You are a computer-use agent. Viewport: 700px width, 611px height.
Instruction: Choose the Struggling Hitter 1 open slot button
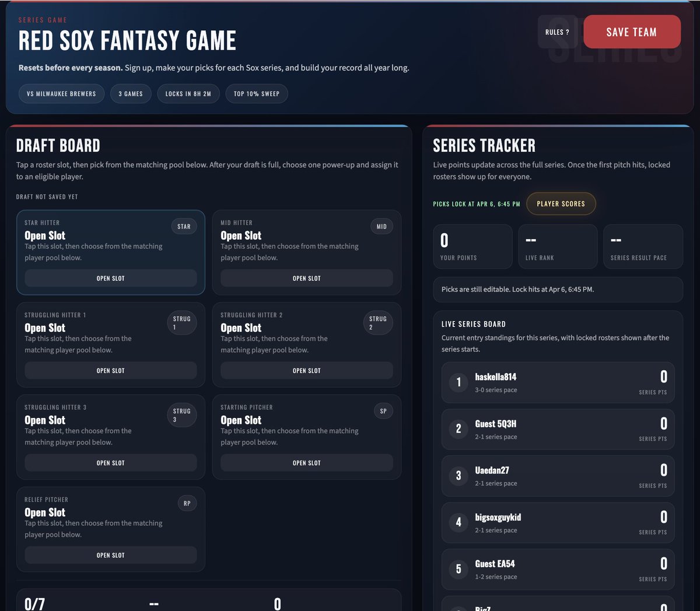pos(111,370)
